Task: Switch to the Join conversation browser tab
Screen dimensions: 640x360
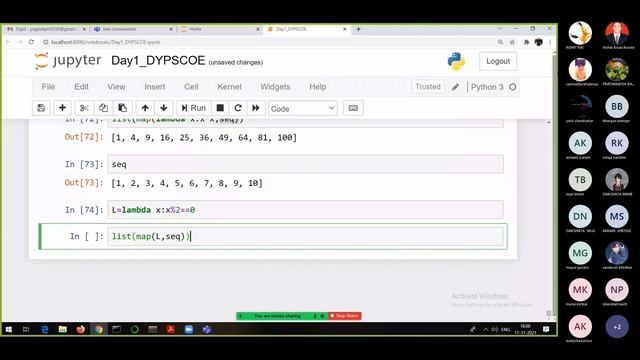Action: click(x=133, y=29)
